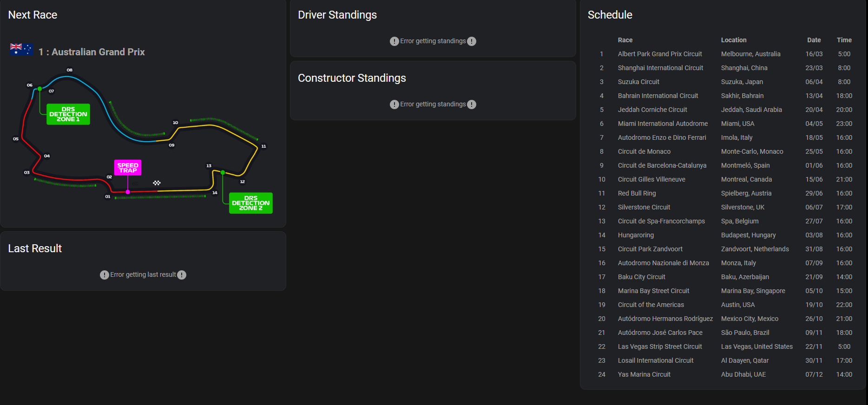Click 'Error getting last result' message
This screenshot has width=868, height=405.
143,274
